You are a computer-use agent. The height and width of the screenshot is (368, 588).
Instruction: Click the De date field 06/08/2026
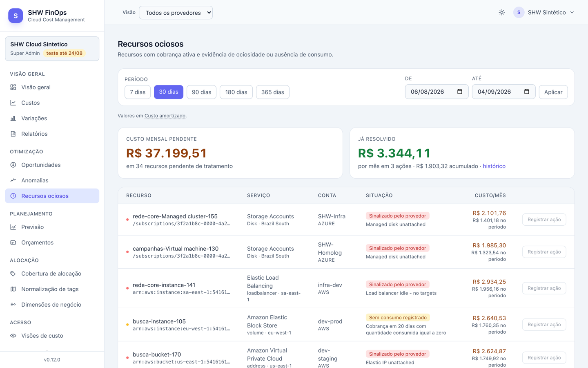pos(437,92)
